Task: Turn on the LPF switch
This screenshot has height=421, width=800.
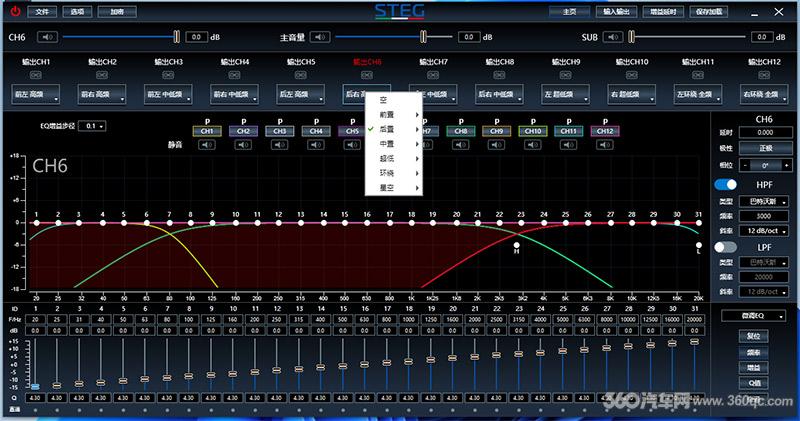Action: 726,247
